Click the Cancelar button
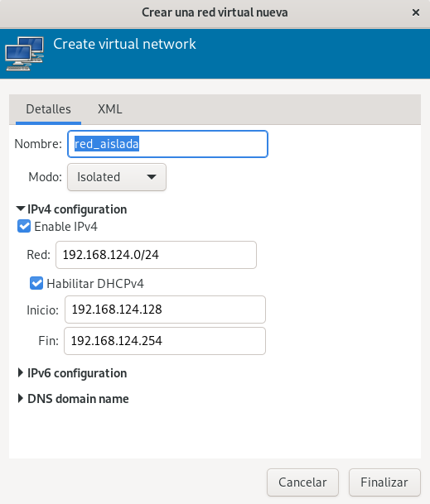 tap(302, 482)
